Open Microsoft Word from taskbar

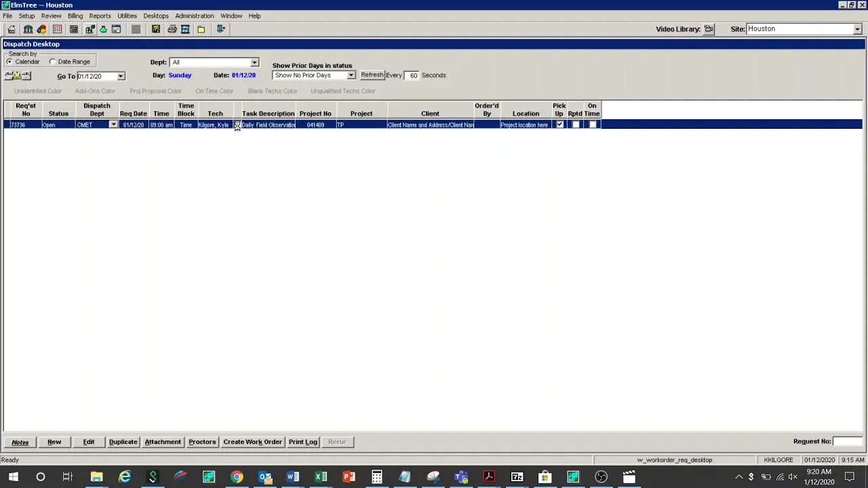pyautogui.click(x=292, y=477)
